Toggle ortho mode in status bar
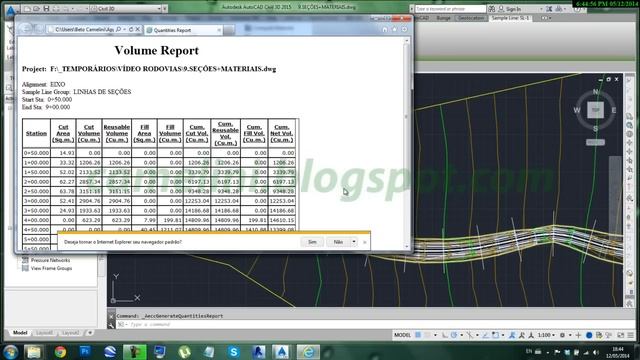Screen dimensions: 640x360 pos(444,335)
